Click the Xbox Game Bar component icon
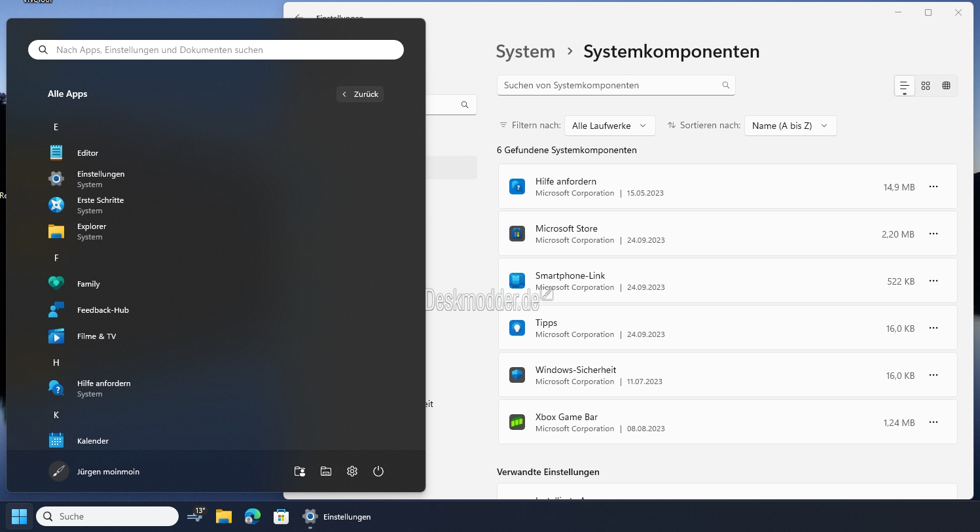Screen dimensions: 980x532 517,422
